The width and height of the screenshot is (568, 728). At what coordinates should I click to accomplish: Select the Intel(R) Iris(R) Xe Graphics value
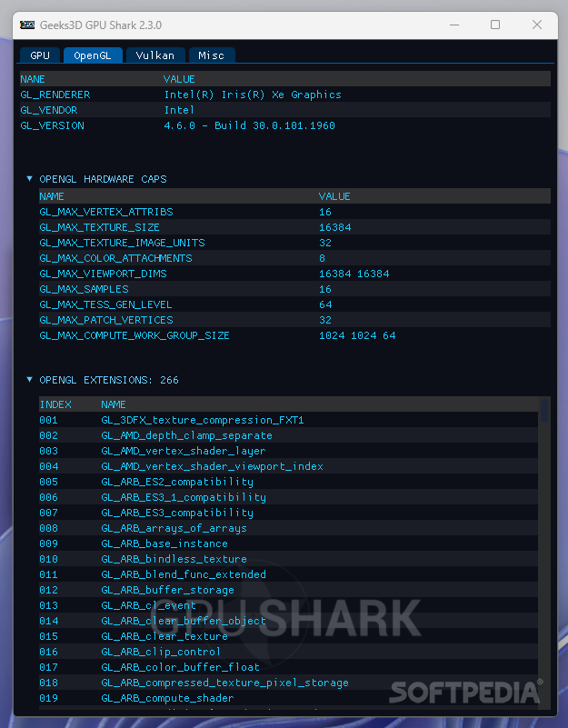tap(253, 95)
